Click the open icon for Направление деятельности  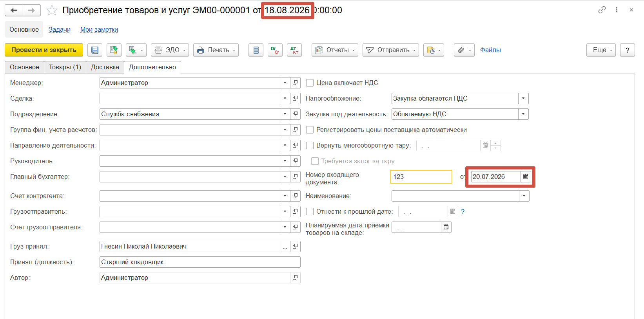pos(295,145)
